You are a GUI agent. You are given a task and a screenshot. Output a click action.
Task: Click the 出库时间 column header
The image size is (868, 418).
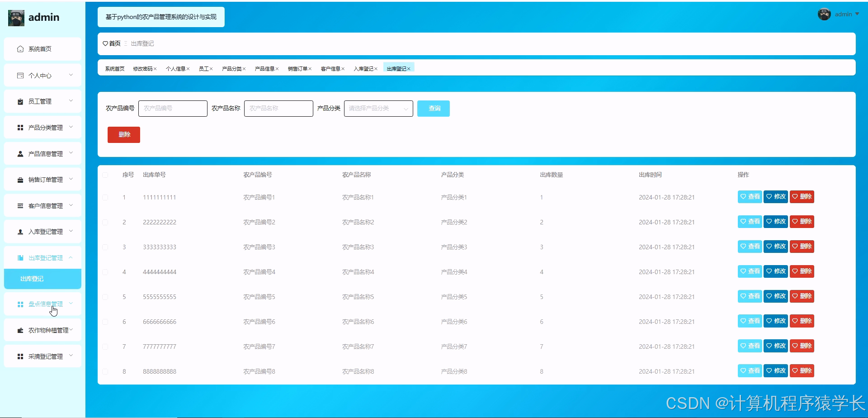pyautogui.click(x=650, y=175)
